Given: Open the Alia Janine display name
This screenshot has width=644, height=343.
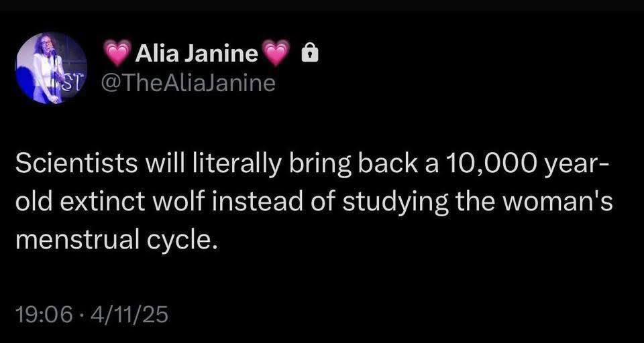Looking at the screenshot, I should tap(197, 53).
